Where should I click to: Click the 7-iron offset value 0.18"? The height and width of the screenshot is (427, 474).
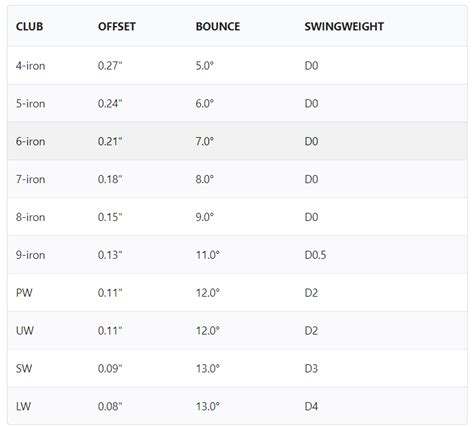click(110, 179)
